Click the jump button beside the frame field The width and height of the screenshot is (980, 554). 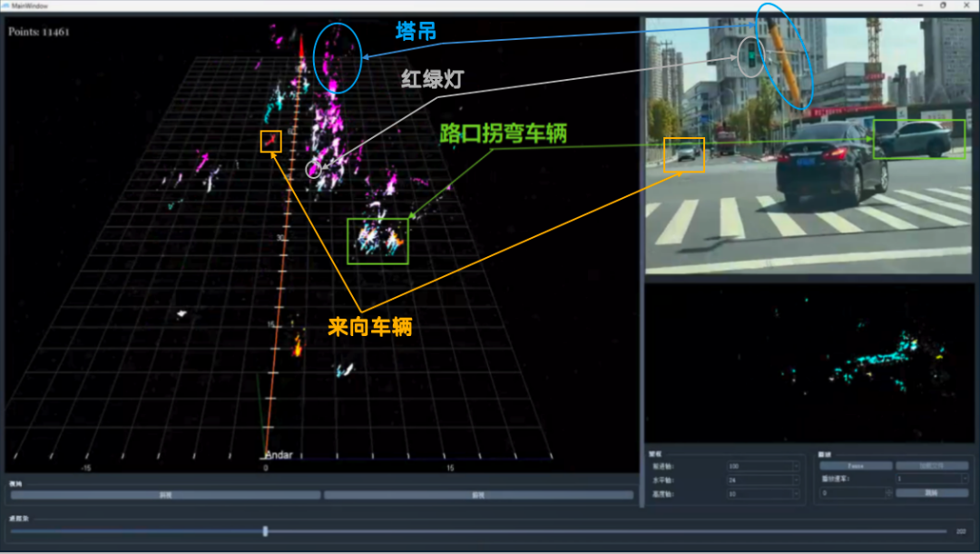pos(932,492)
